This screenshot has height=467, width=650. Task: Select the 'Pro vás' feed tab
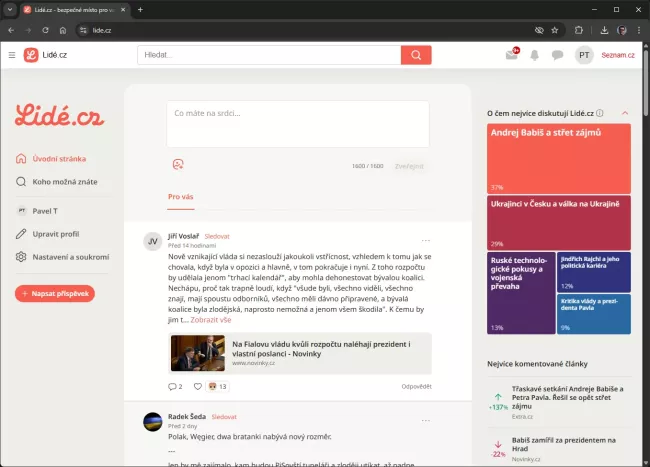180,197
